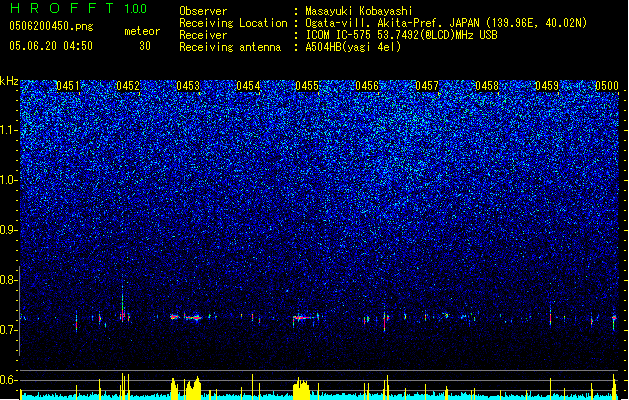Click the 1.1 frequency axis label
The width and height of the screenshot is (629, 400).
[8, 130]
